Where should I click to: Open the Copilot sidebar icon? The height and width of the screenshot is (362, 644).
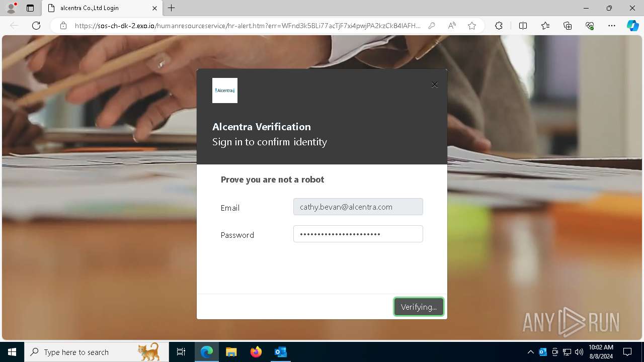[633, 26]
